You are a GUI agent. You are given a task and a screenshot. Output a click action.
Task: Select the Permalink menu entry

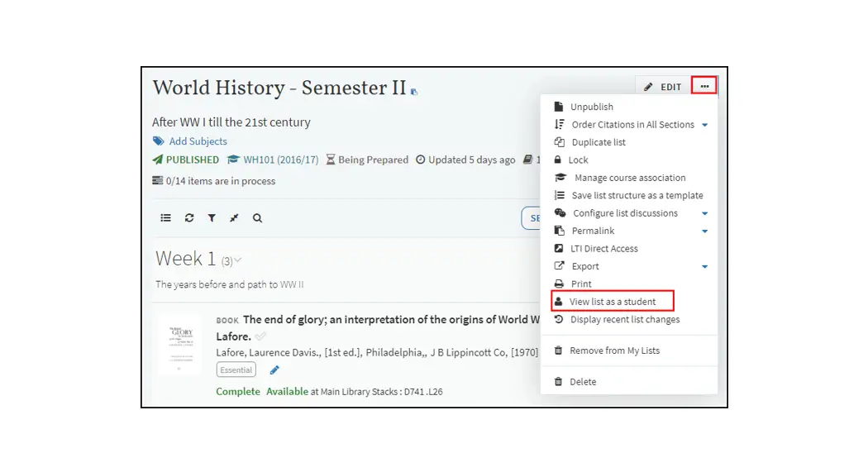click(593, 231)
